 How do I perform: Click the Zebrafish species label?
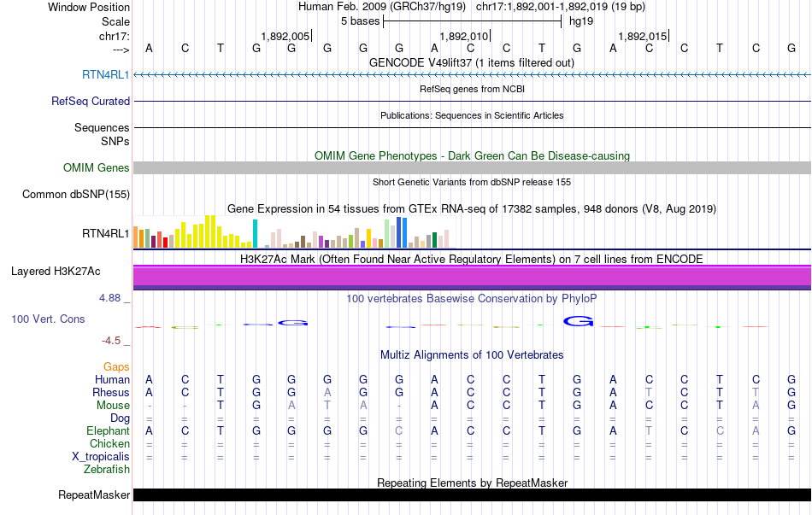tap(107, 470)
